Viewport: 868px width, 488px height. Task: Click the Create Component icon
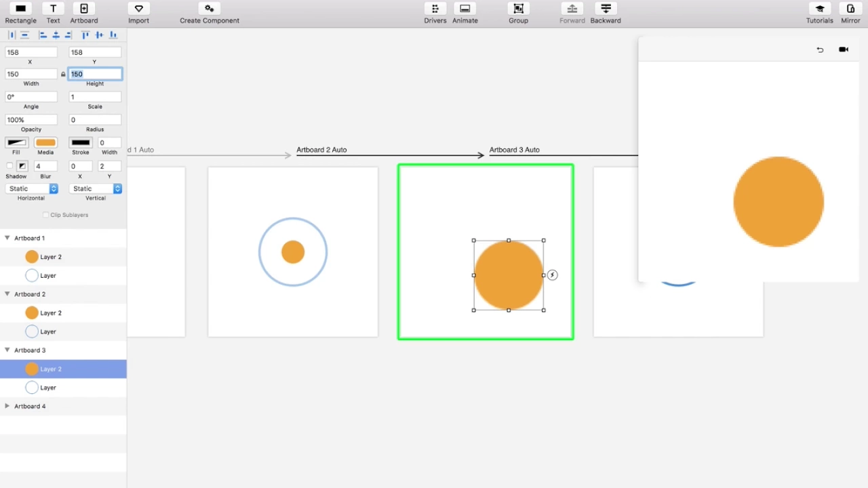click(x=210, y=9)
